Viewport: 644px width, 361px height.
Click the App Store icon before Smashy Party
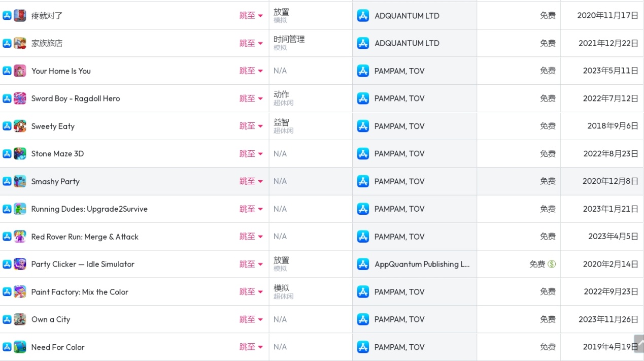click(7, 181)
